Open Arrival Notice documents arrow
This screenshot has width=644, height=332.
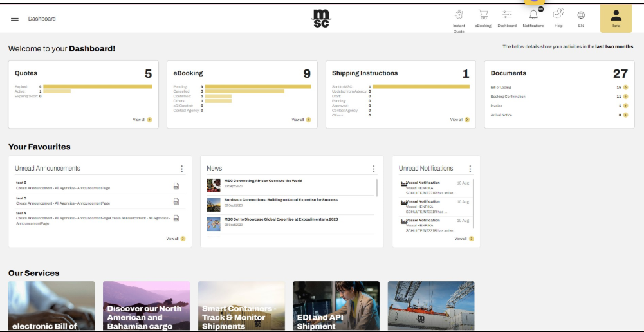tap(625, 115)
